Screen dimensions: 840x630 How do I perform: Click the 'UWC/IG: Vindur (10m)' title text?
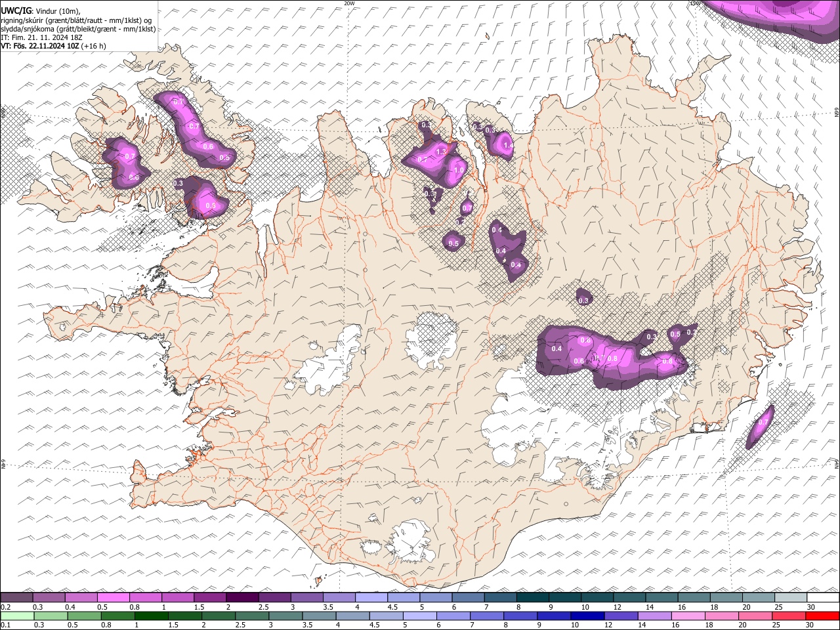(x=40, y=11)
